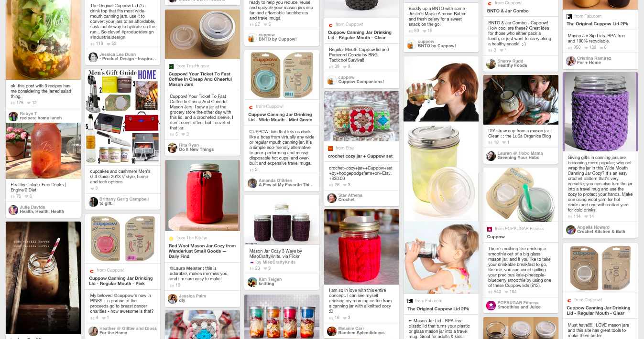This screenshot has width=644, height=339.
Task: Click Rita Ryan's profile avatar
Action: coord(173,148)
